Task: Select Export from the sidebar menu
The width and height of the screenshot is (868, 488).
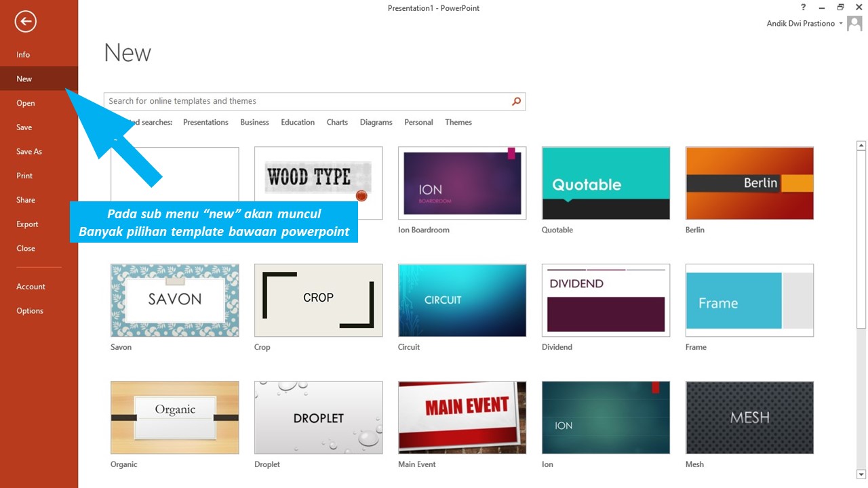Action: [x=27, y=224]
